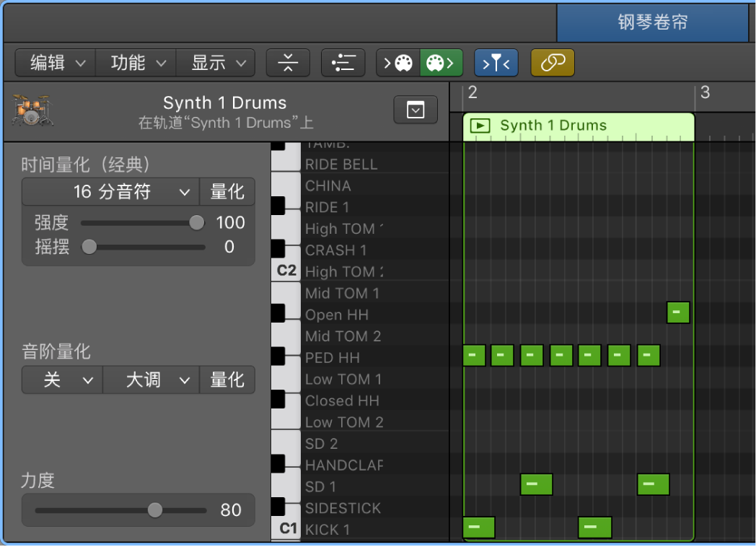Screen dimensions: 756x547
Task: Select the first SD 1 note
Action: point(536,484)
